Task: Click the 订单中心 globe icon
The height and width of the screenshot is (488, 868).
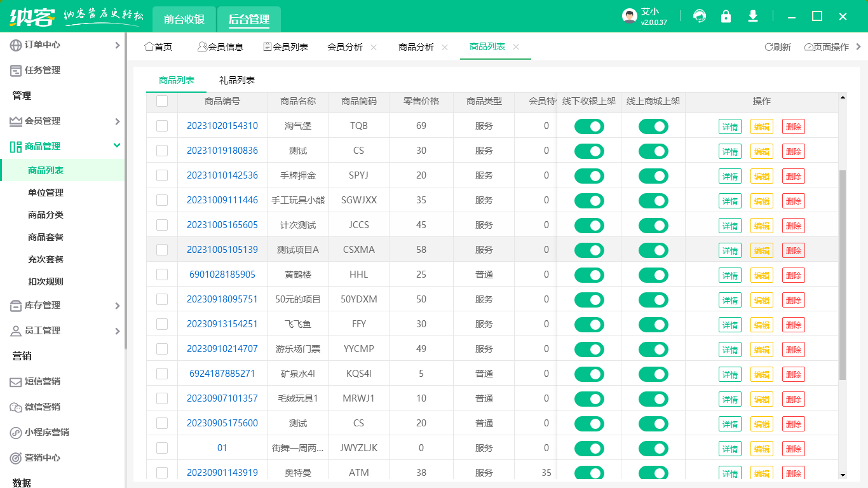Action: coord(16,45)
